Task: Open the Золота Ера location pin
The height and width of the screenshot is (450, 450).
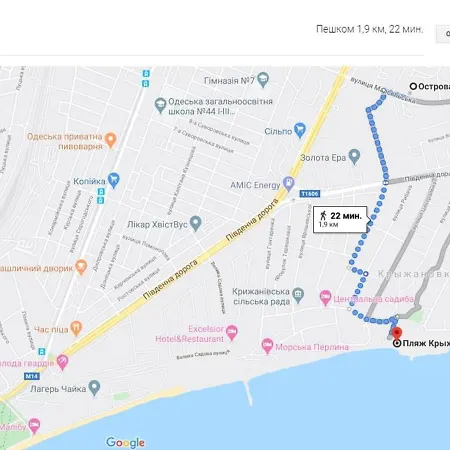Action: [x=354, y=157]
